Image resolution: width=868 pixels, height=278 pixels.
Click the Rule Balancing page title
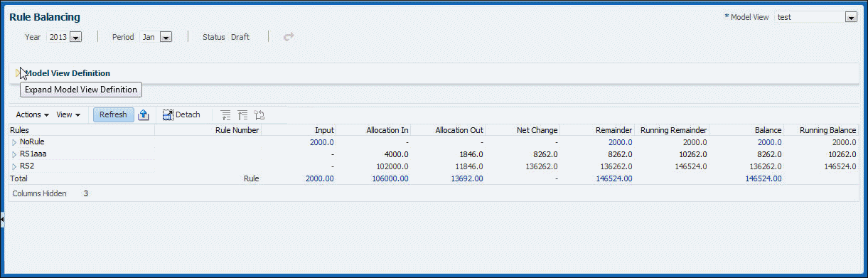tap(45, 16)
